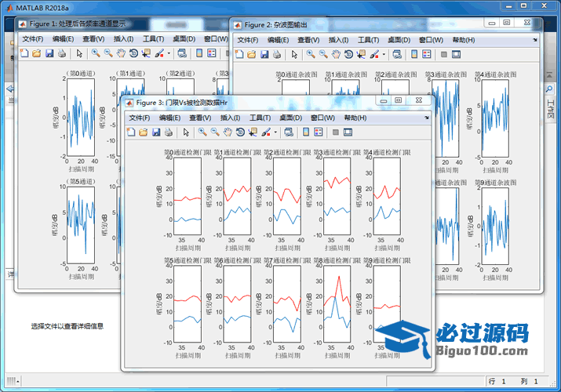Click Link Plot icon in Figure 2
Screen dimensions: 561x392
point(397,54)
